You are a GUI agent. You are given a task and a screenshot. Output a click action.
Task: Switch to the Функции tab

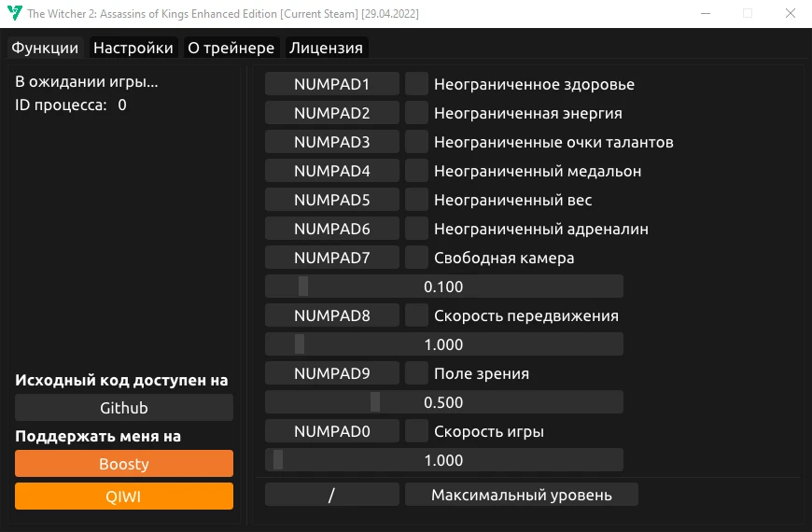45,48
